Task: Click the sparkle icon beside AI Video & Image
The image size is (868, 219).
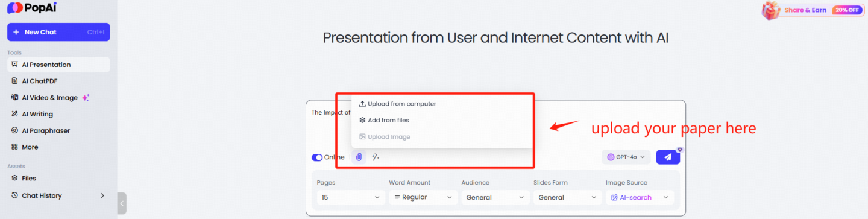Action: click(86, 97)
